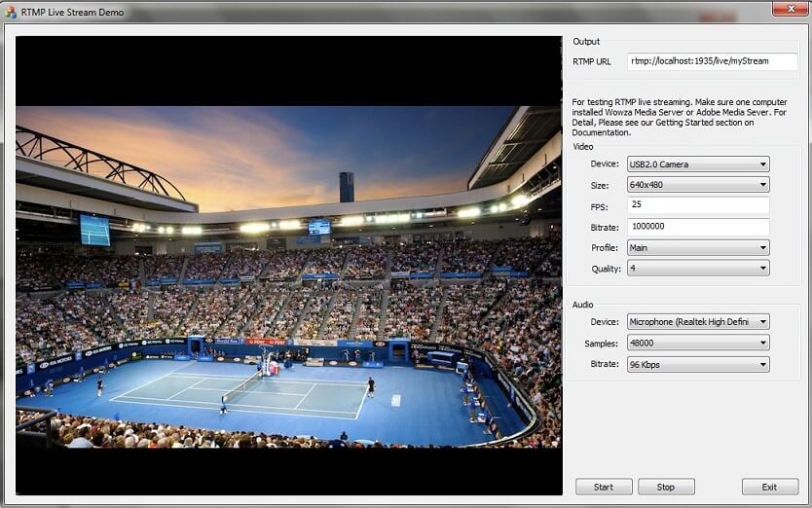Click the Exit button
This screenshot has width=812, height=508.
click(770, 487)
